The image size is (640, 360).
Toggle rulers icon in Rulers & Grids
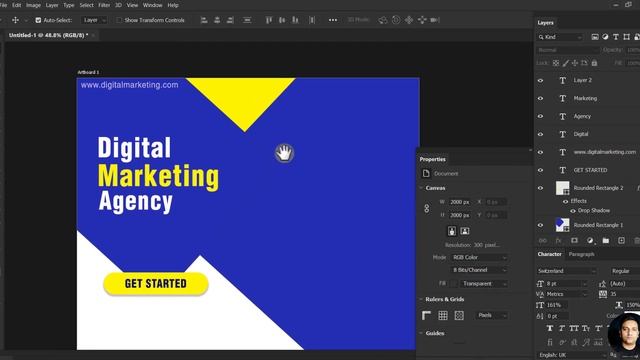427,315
